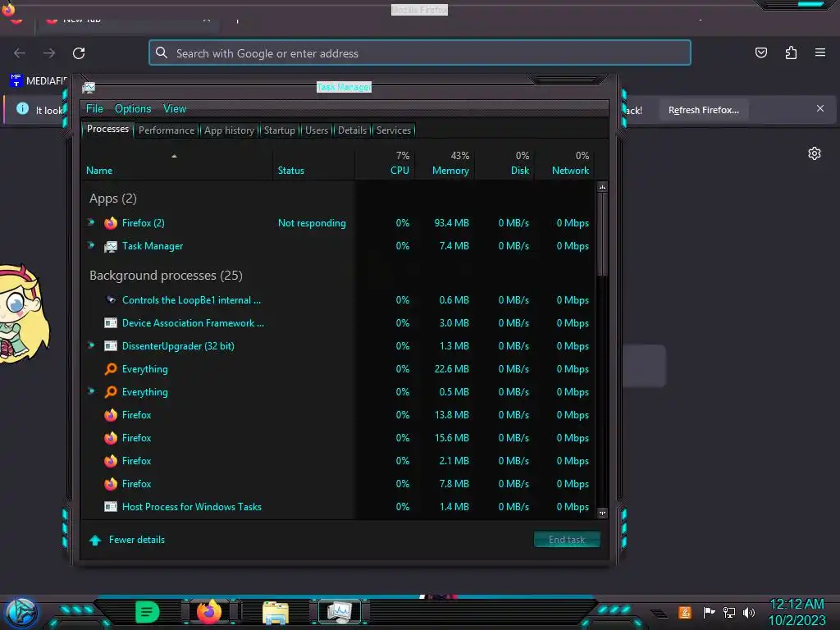Image resolution: width=840 pixels, height=630 pixels.
Task: Click Refresh Firefox button
Action: click(x=703, y=110)
